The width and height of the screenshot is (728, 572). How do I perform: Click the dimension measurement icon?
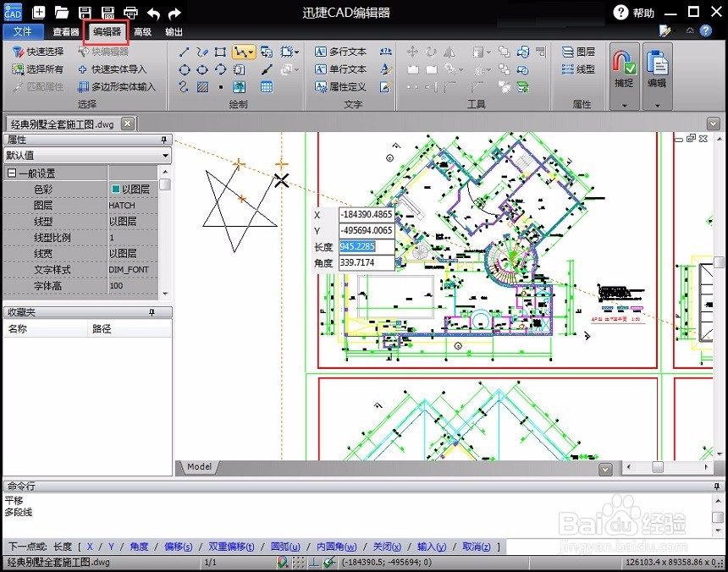[x=385, y=52]
